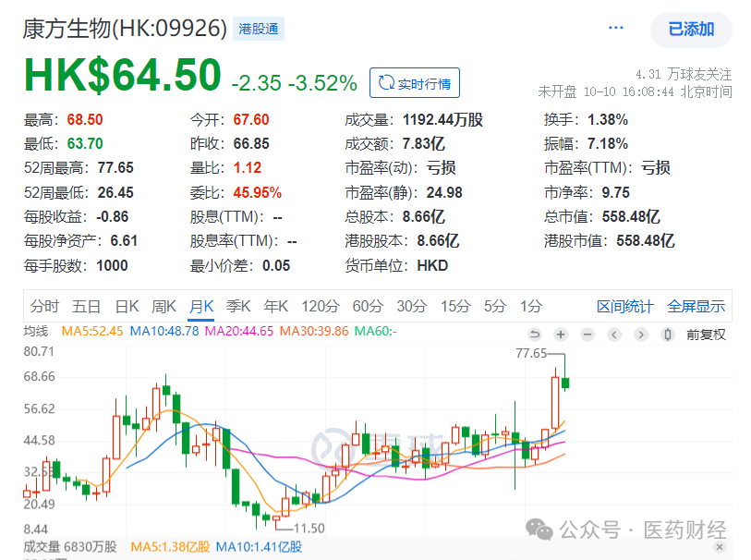Open the three-dot more options menu

(616, 29)
